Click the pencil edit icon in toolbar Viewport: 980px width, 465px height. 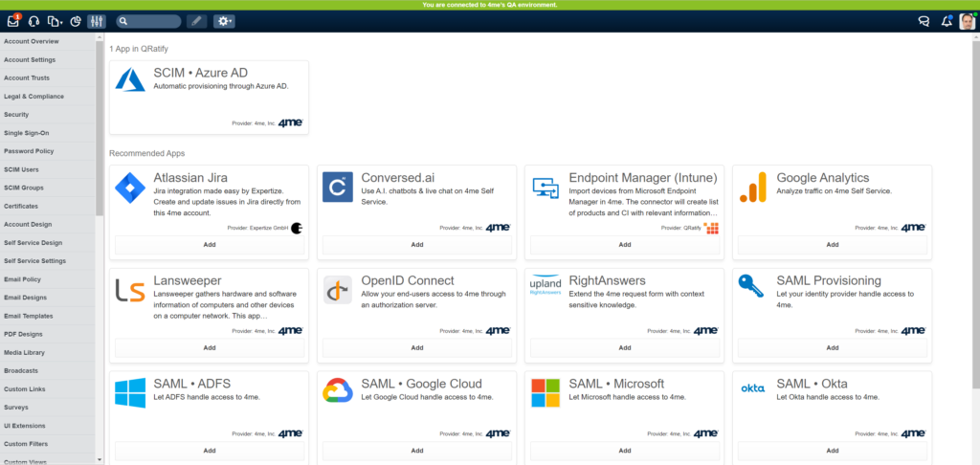point(195,21)
